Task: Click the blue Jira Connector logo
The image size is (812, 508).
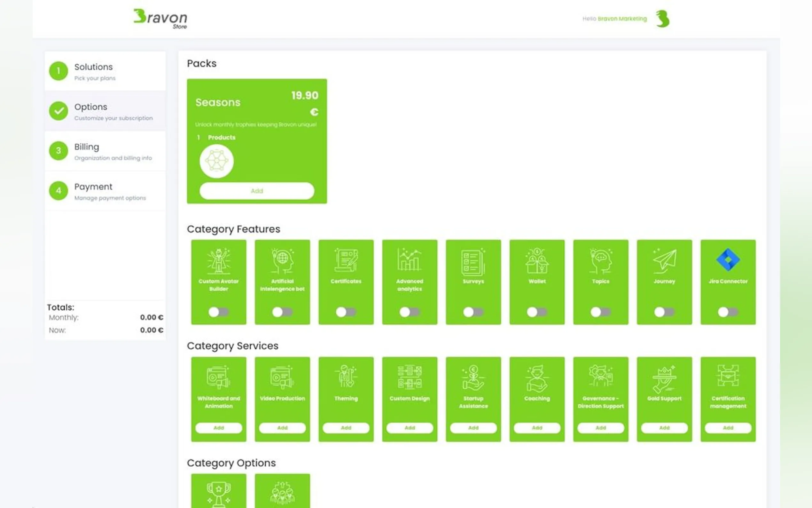Action: coord(728,260)
